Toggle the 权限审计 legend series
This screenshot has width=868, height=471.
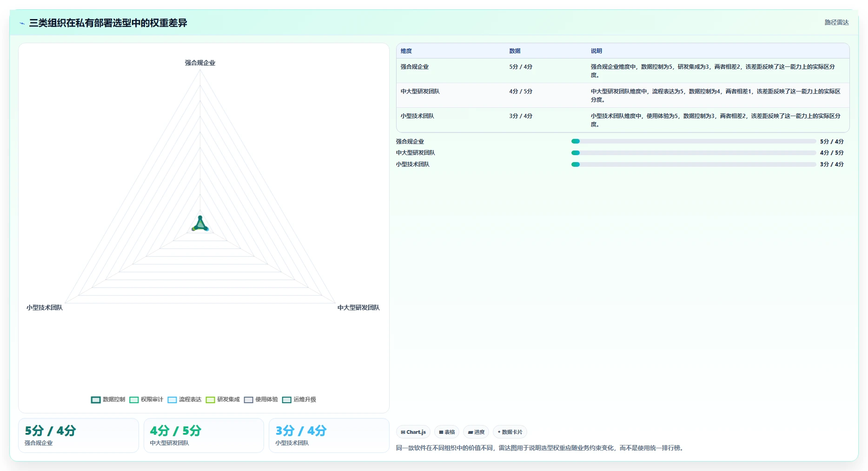pyautogui.click(x=146, y=399)
